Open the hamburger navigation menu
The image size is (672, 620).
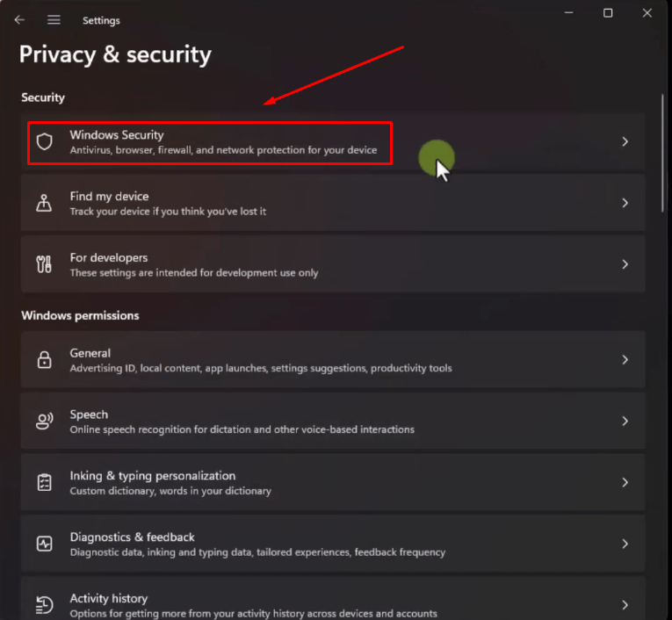(x=54, y=19)
